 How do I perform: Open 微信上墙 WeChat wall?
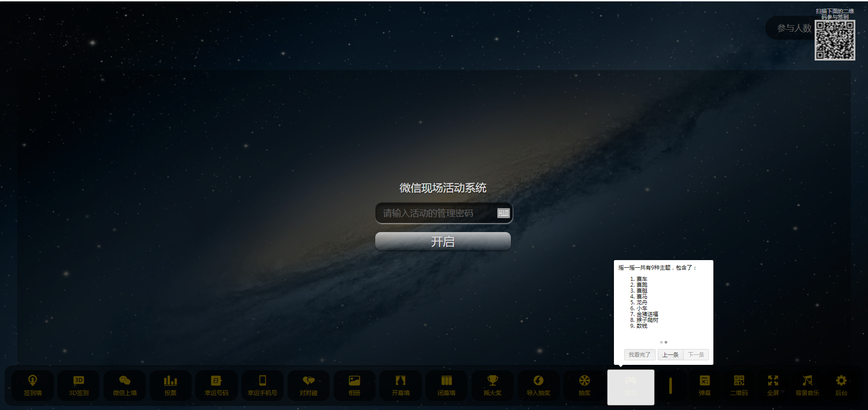click(x=125, y=385)
